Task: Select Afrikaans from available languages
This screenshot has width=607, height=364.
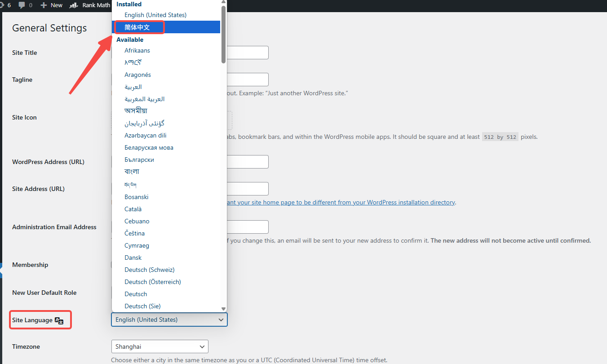Action: (x=137, y=50)
